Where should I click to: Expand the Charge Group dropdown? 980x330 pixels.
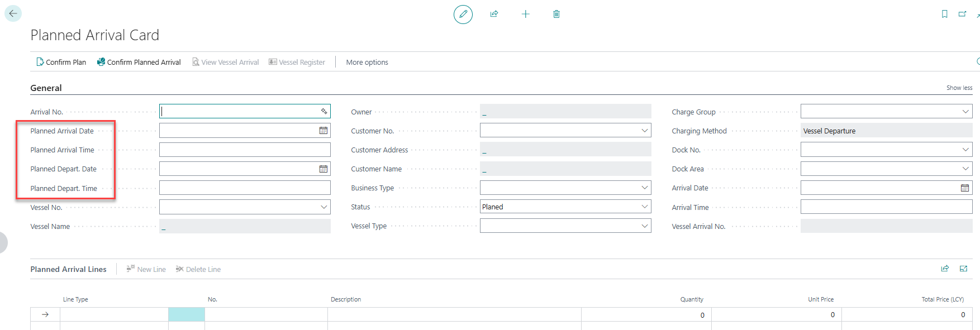coord(965,112)
